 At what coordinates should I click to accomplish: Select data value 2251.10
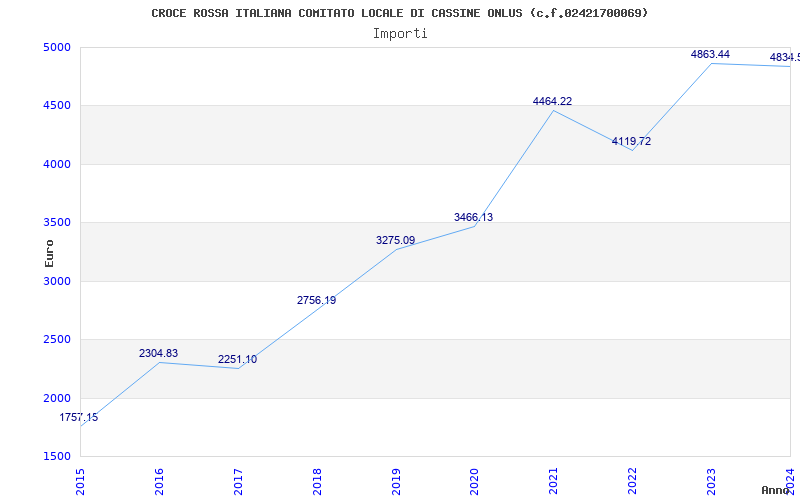pyautogui.click(x=237, y=359)
